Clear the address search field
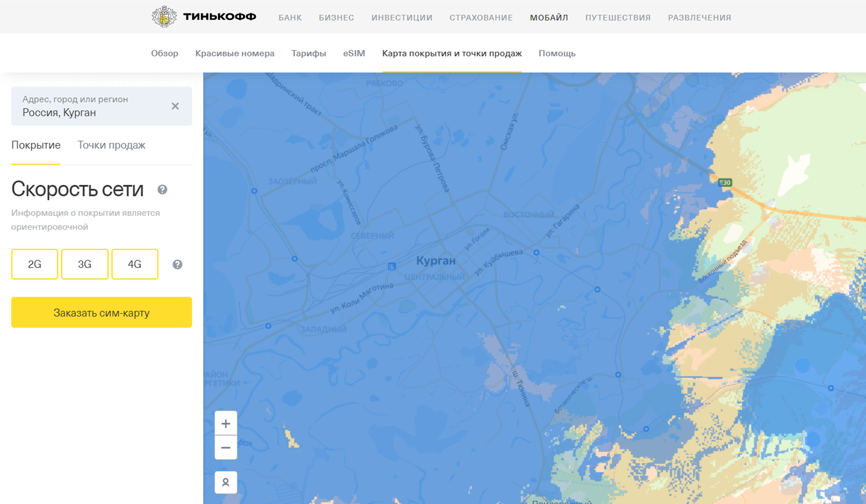The image size is (866, 504). 175,106
